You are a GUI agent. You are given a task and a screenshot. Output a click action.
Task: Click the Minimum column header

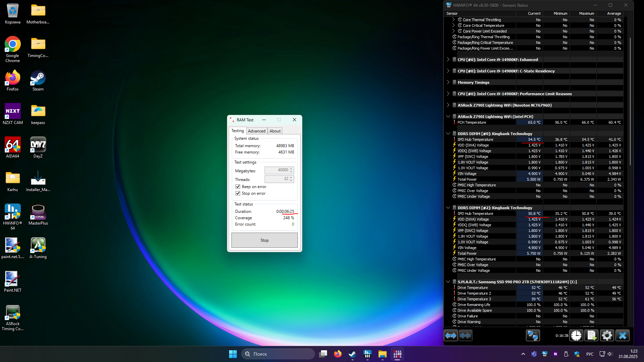[556, 13]
